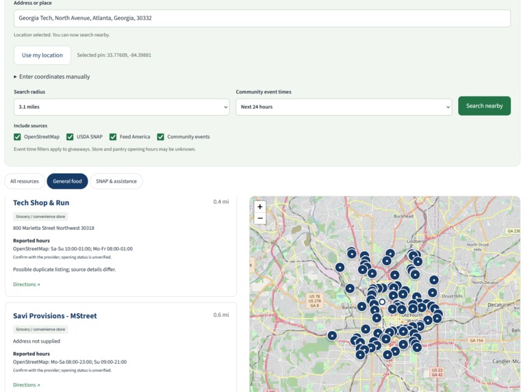Click the map marker nearest North Decatur label
Image resolution: width=532 pixels, height=392 pixels.
point(434,280)
